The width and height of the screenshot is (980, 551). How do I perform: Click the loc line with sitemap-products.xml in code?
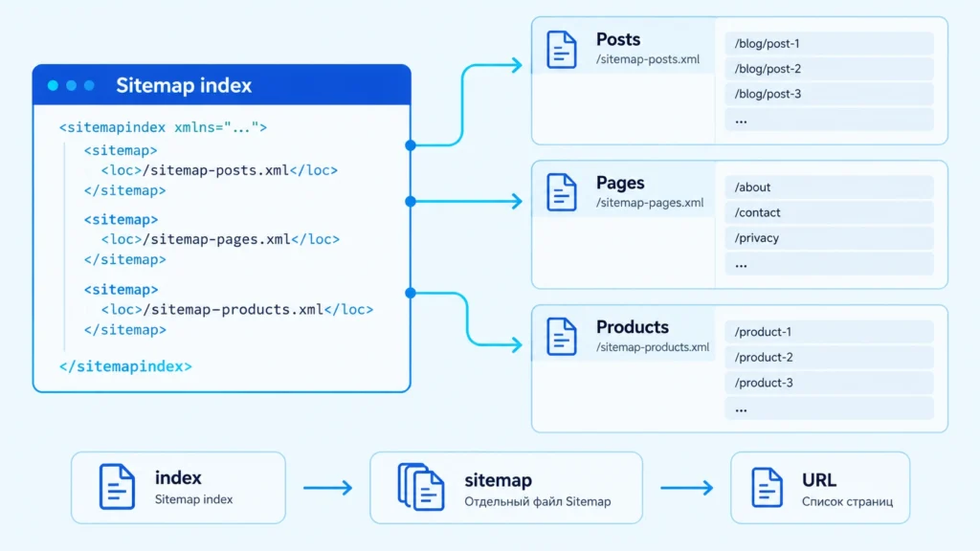237,309
